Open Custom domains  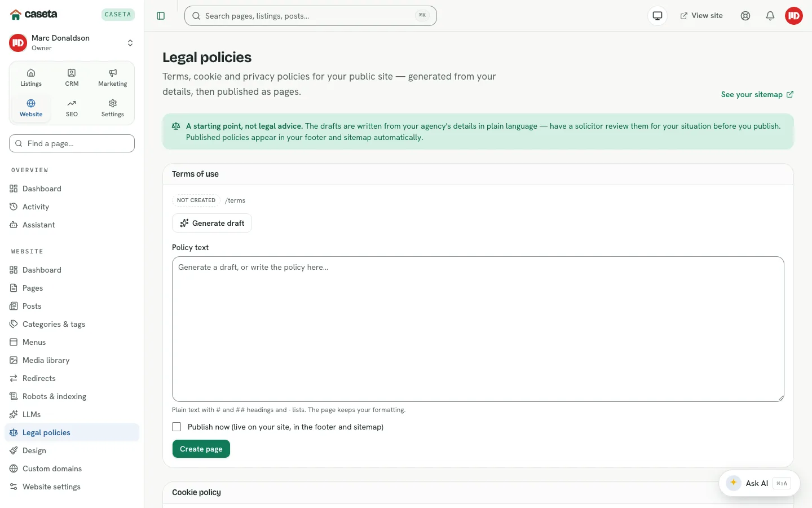[72, 468]
